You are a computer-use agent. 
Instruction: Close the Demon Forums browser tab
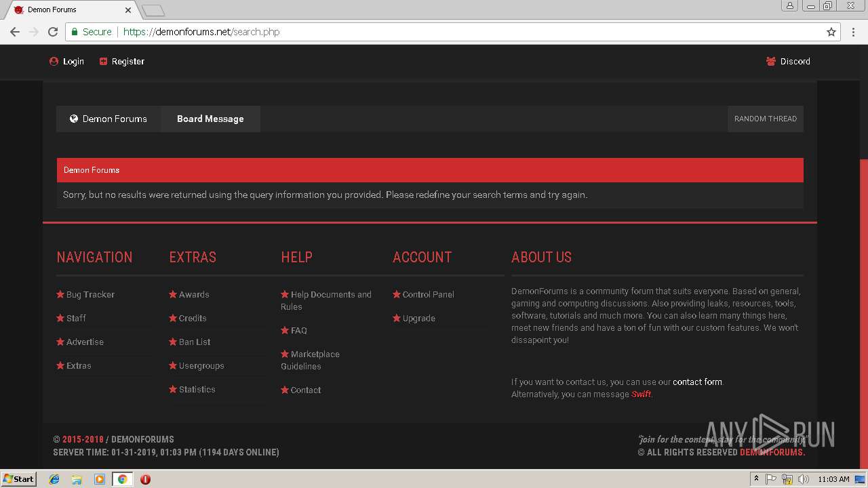click(x=128, y=10)
